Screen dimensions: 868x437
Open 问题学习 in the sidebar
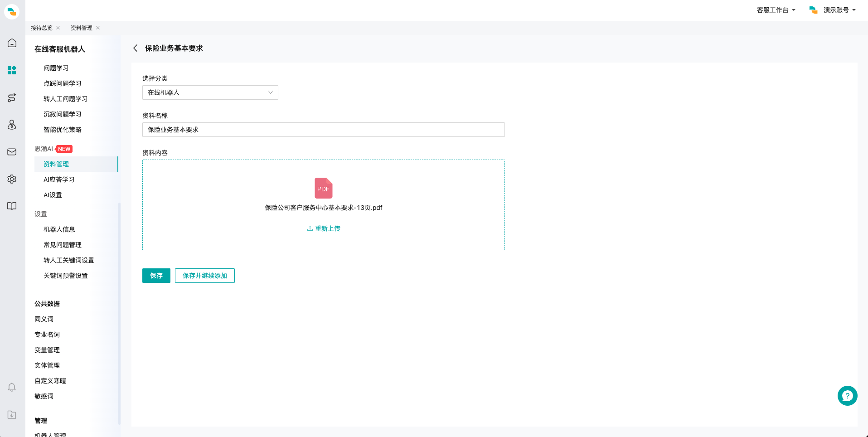(x=56, y=68)
